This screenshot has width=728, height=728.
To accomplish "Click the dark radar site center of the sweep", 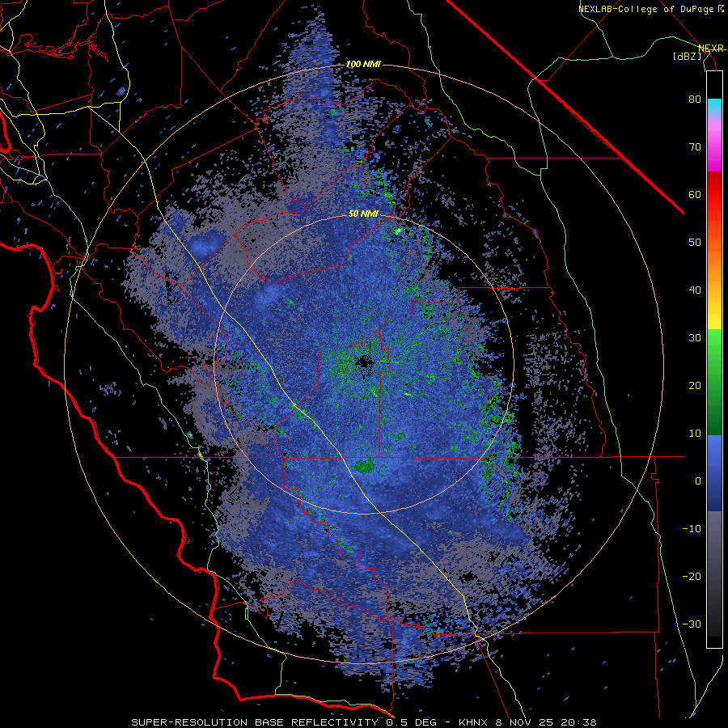I will pyautogui.click(x=363, y=362).
